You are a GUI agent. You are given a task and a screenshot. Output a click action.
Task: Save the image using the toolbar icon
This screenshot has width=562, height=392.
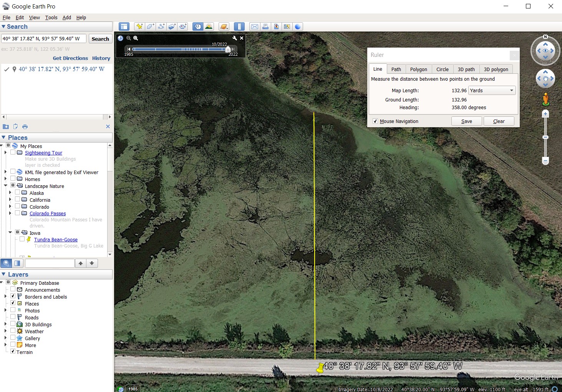coord(276,27)
